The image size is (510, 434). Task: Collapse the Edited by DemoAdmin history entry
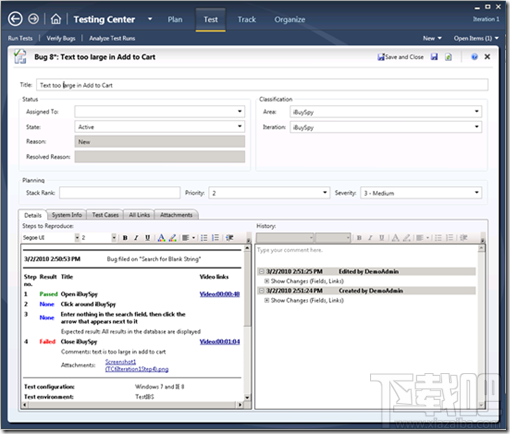[x=262, y=272]
